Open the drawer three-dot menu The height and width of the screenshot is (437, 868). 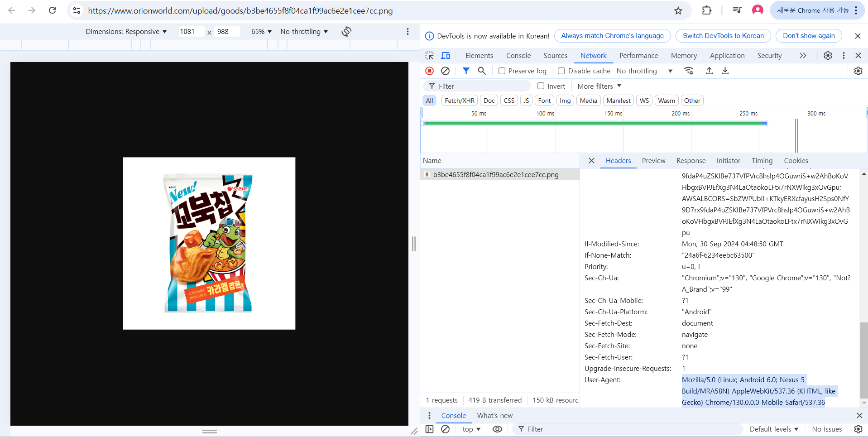point(429,415)
